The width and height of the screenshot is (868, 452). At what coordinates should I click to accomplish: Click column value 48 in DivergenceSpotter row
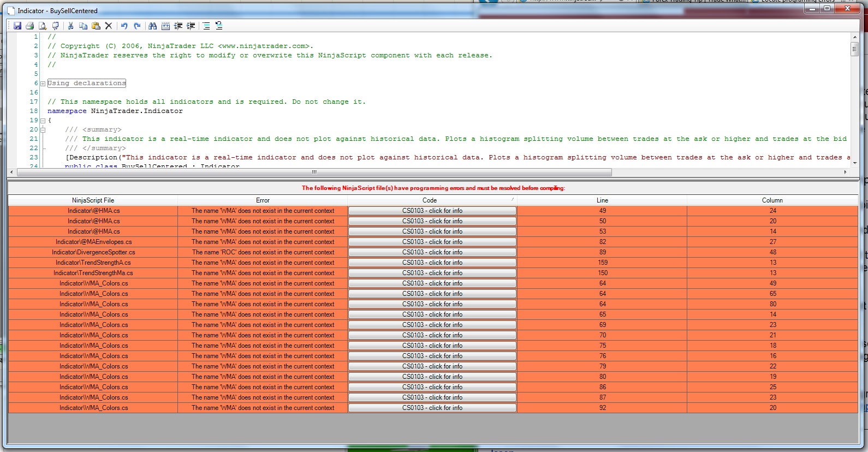pos(772,252)
